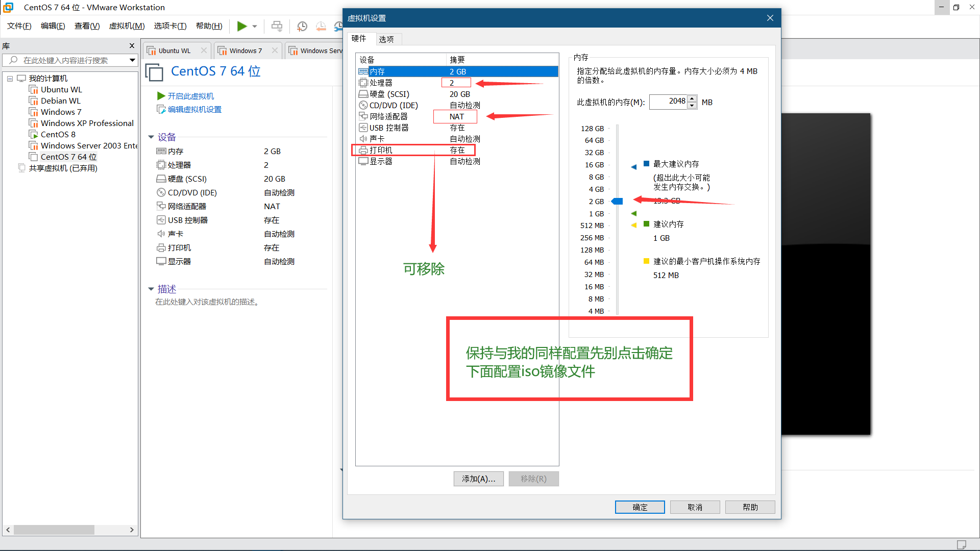Screen dimensions: 980x551
Task: Open the 选项卡(T) menu
Action: click(170, 26)
